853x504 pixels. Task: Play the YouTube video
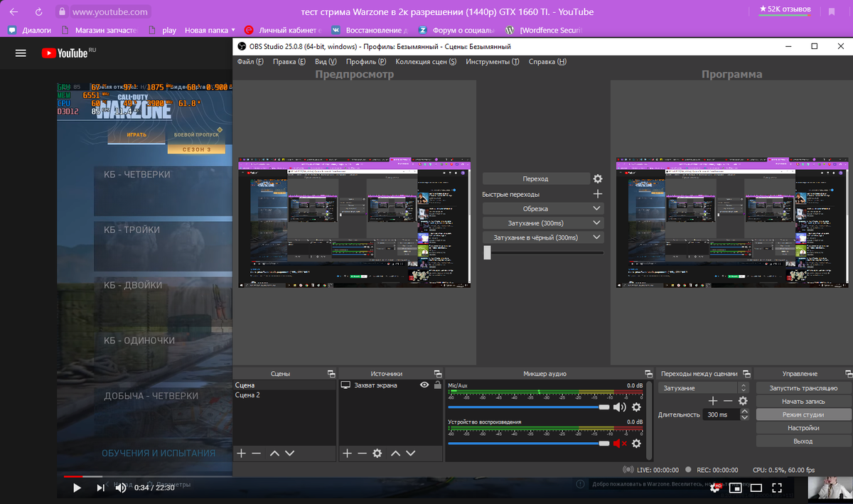(77, 488)
